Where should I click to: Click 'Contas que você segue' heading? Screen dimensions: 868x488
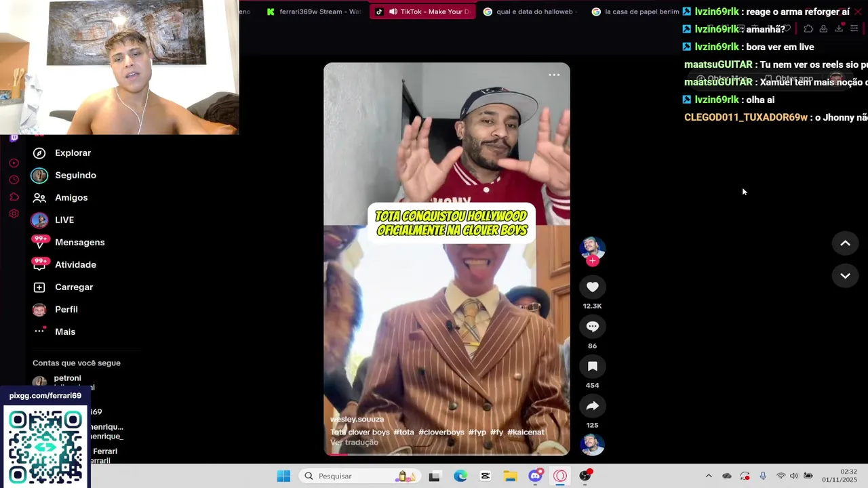(x=77, y=363)
